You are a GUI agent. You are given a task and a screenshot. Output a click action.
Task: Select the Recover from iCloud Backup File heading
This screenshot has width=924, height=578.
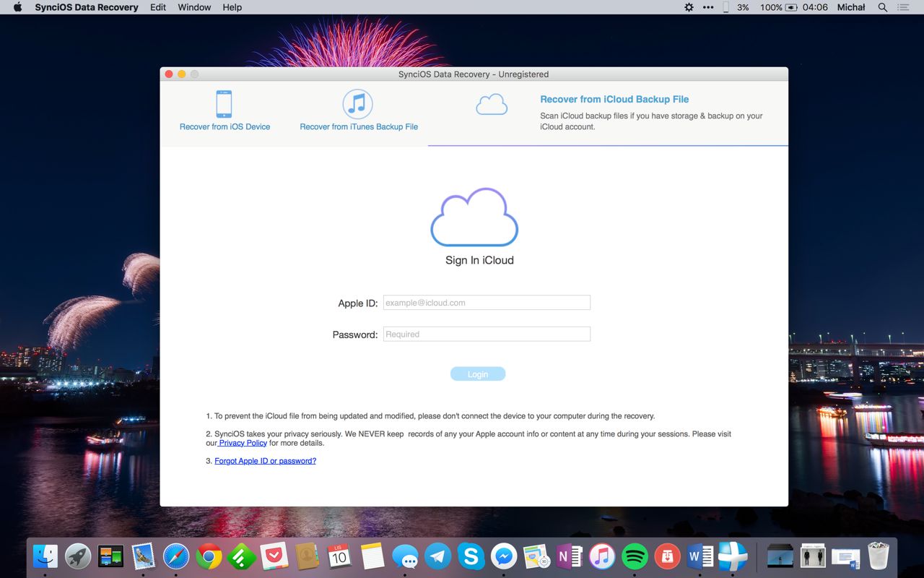click(x=614, y=99)
